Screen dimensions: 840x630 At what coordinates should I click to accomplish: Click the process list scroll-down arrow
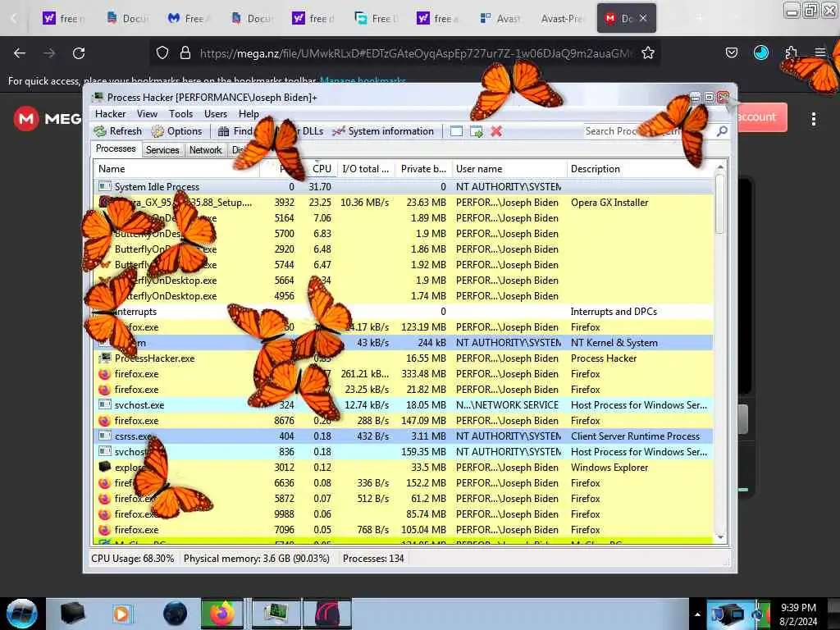(x=720, y=538)
